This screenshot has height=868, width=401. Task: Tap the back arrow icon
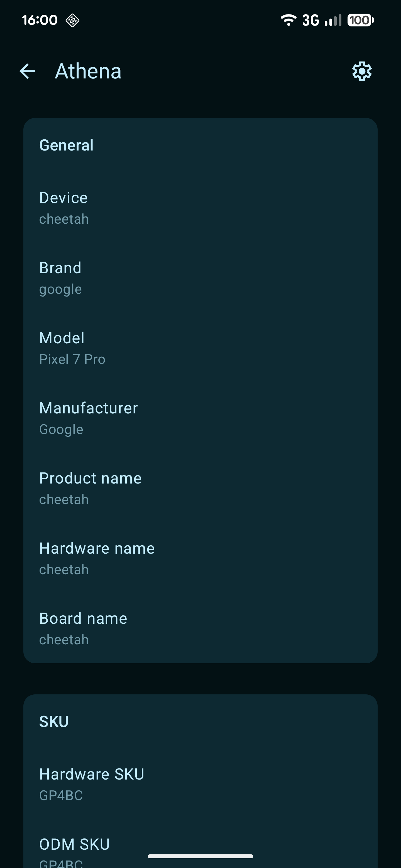27,71
